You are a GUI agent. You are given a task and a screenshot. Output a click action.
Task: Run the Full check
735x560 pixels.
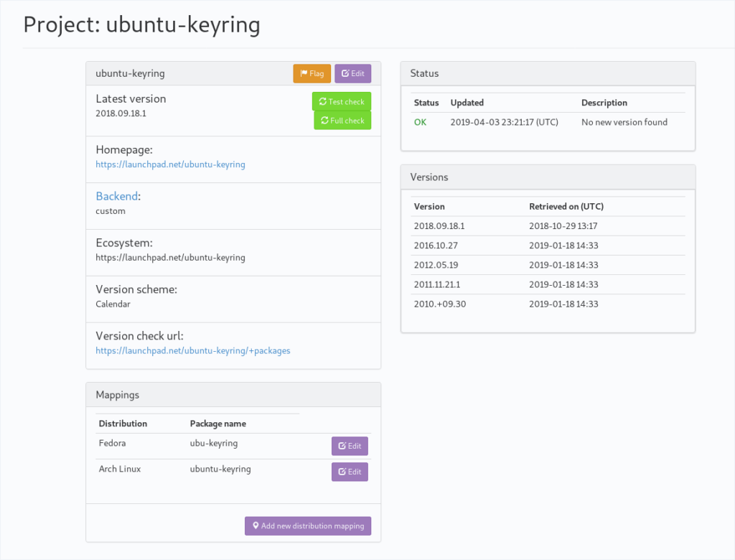(342, 121)
